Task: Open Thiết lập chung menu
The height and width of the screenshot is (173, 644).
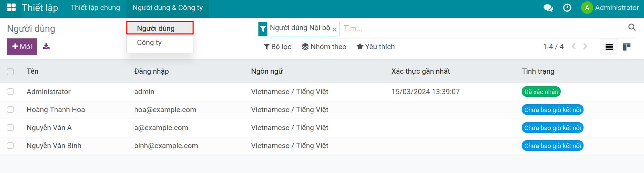Action: [x=95, y=8]
